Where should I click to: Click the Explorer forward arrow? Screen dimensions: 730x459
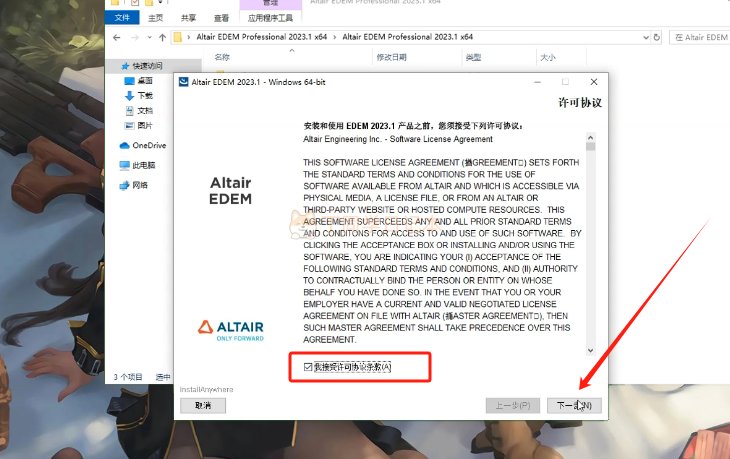click(135, 37)
